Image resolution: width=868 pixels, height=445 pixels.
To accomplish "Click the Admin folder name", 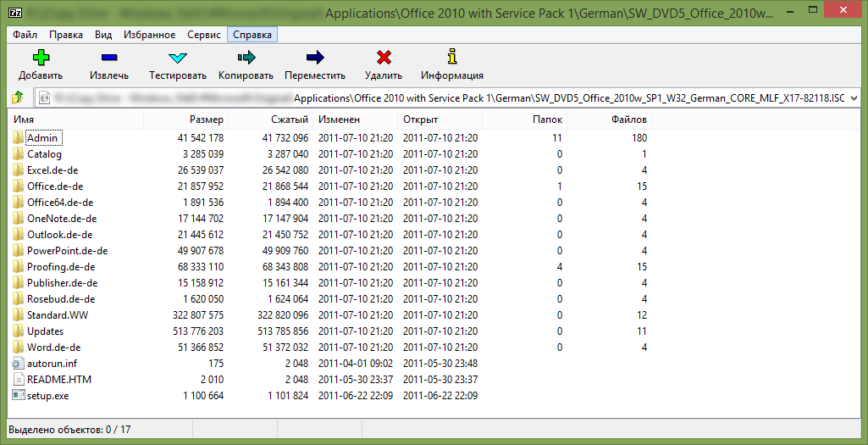I will 42,138.
